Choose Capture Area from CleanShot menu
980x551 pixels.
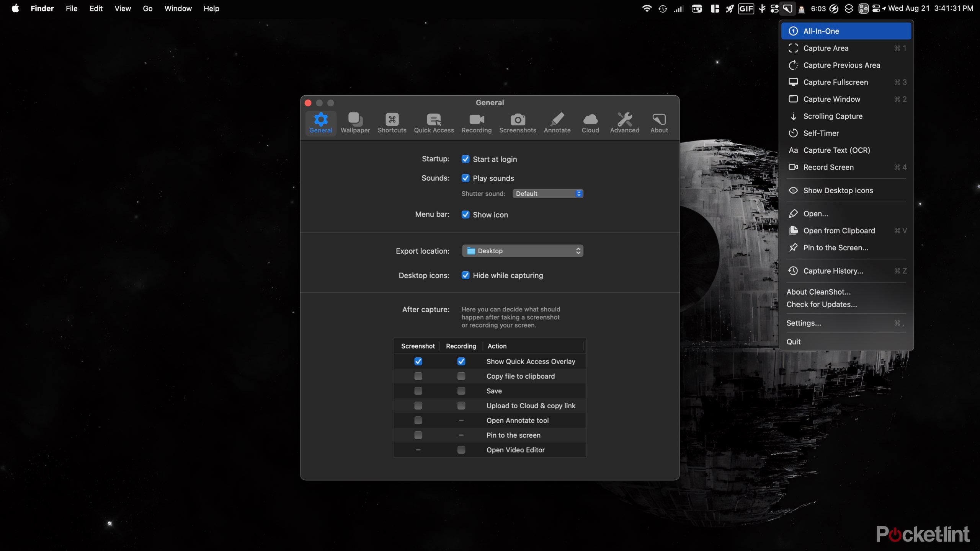point(846,48)
